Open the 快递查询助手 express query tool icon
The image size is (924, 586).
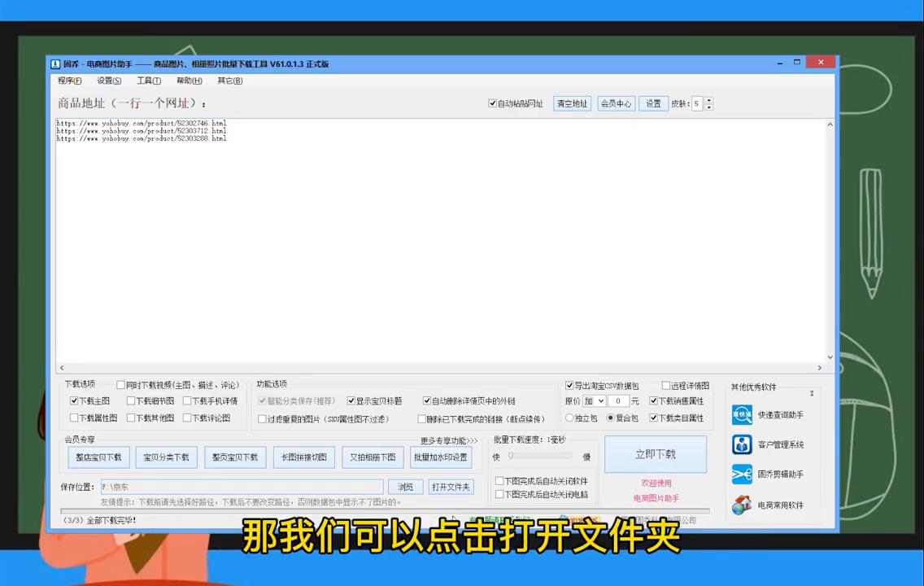click(742, 414)
